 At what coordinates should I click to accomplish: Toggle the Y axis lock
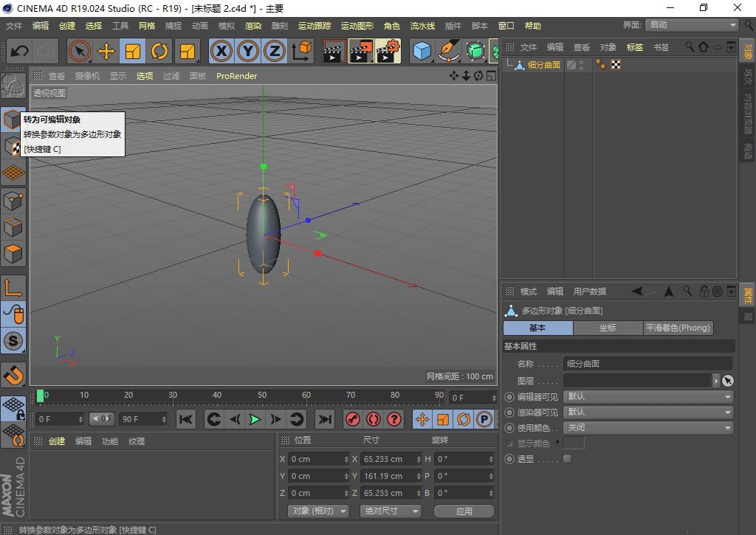248,51
